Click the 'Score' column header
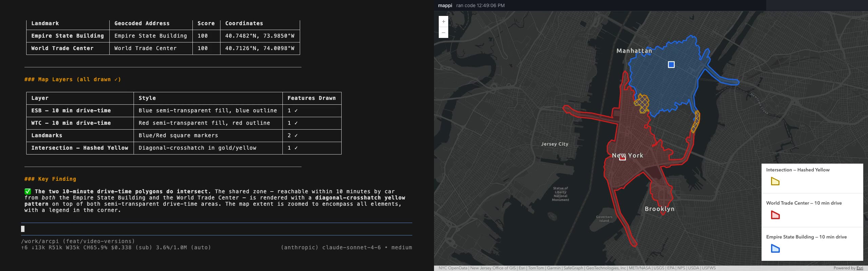Screen dimensions: 868x271 pos(206,23)
